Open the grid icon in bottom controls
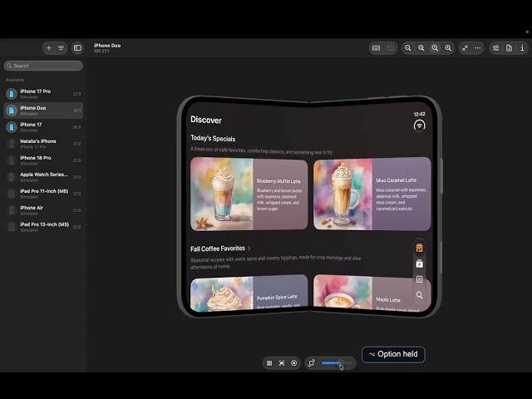 pyautogui.click(x=269, y=363)
